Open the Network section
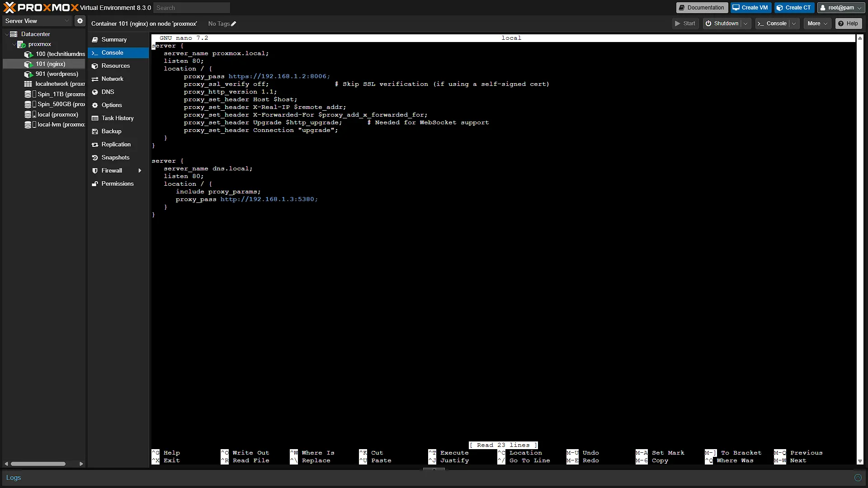The width and height of the screenshot is (868, 488). tap(118, 79)
